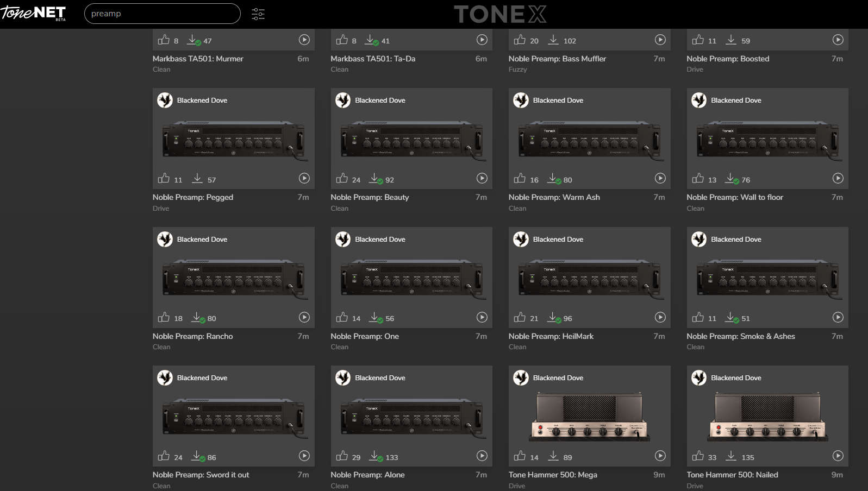
Task: Play preview of Noble Preamp: Pegged
Action: (304, 178)
